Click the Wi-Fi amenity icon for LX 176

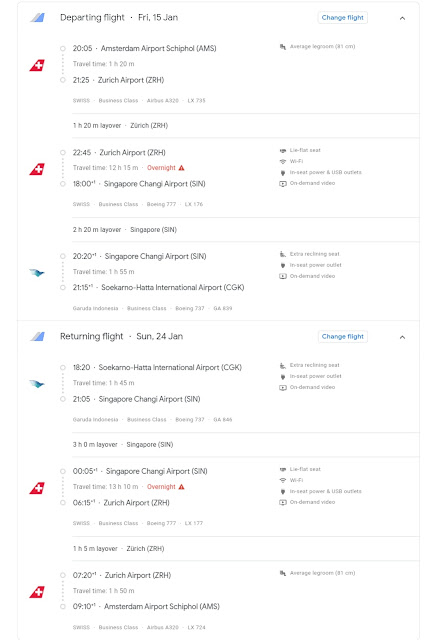283,162
